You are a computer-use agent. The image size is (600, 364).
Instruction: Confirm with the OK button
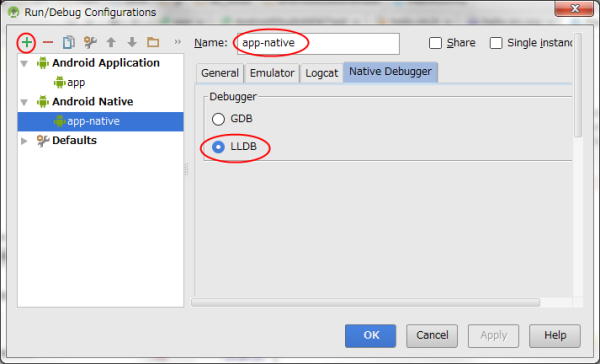(x=370, y=336)
